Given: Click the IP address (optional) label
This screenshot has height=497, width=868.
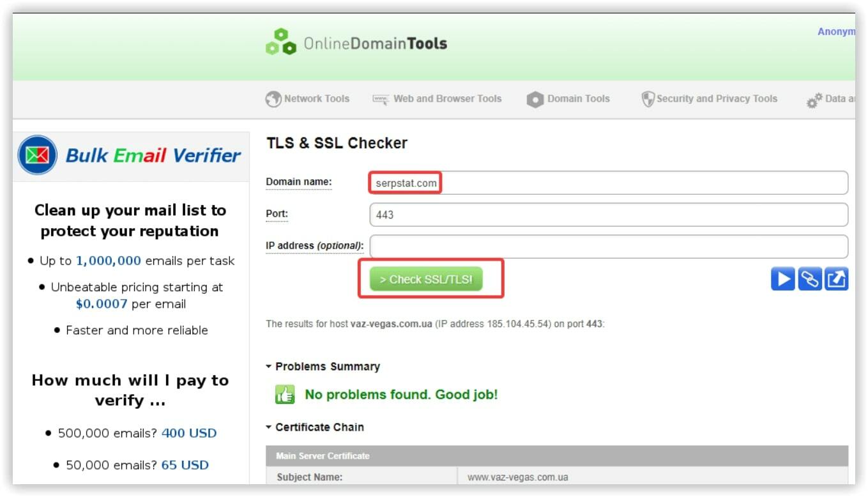Looking at the screenshot, I should [315, 245].
